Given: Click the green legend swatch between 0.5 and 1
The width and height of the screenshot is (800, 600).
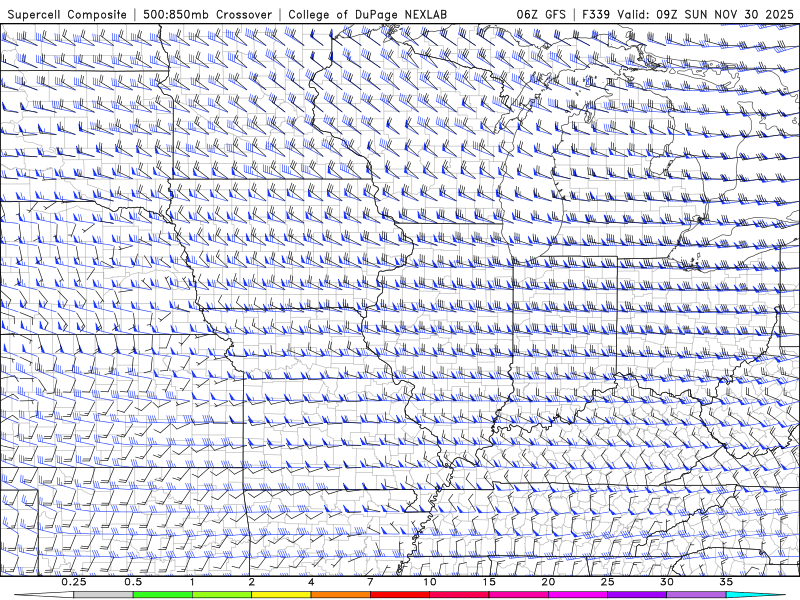Looking at the screenshot, I should click(x=162, y=595).
